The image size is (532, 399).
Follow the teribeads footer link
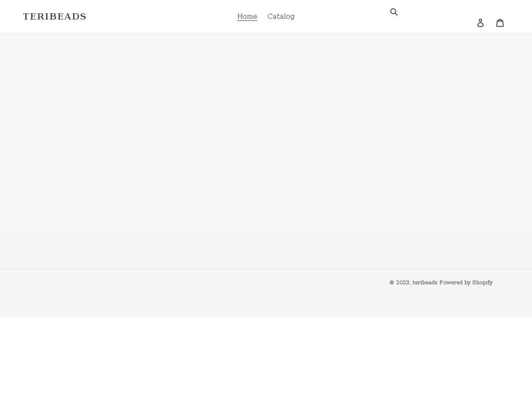pos(425,283)
